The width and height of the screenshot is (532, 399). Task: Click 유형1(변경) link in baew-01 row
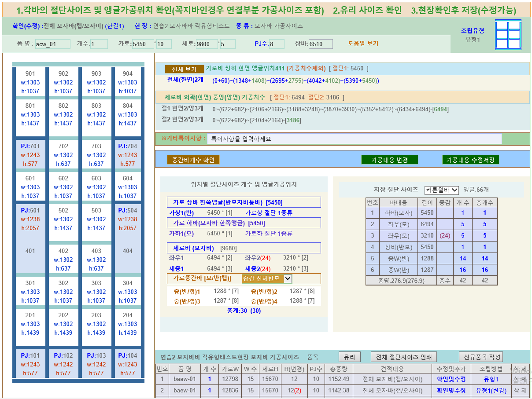pyautogui.click(x=491, y=390)
